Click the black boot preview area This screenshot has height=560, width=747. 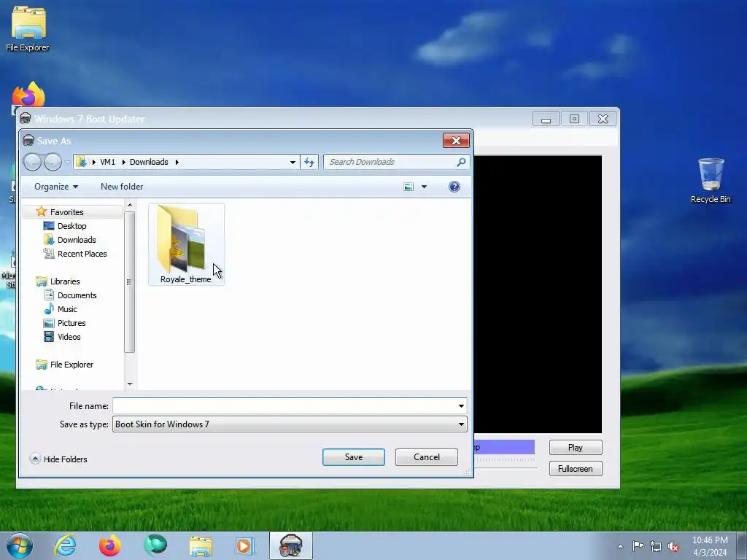(x=538, y=295)
